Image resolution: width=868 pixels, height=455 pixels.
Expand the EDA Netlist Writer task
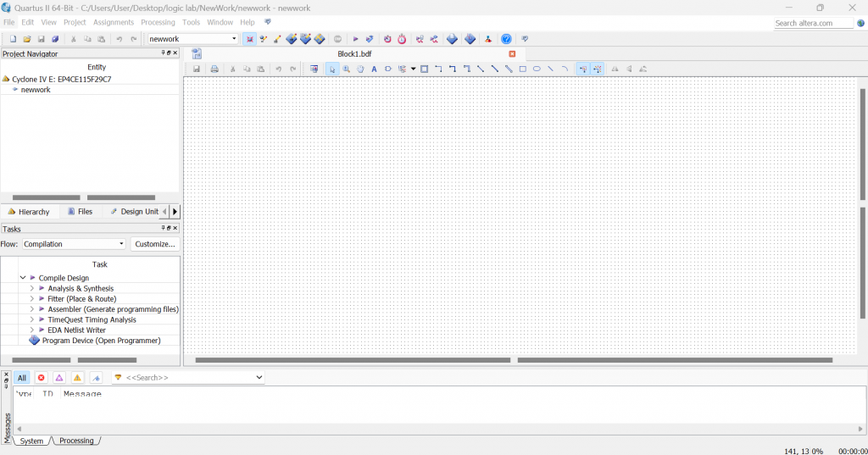pyautogui.click(x=32, y=330)
